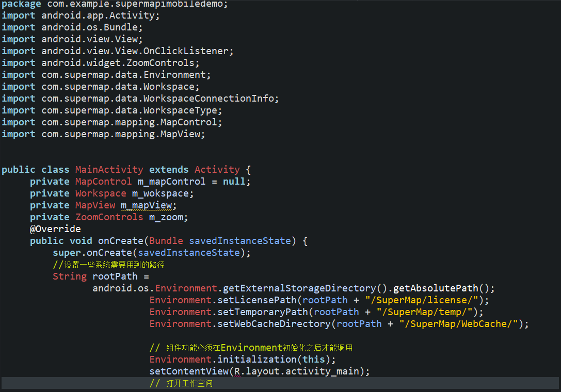Click highlighted comment 打开工作空间
The image size is (561, 392).
pyautogui.click(x=181, y=383)
